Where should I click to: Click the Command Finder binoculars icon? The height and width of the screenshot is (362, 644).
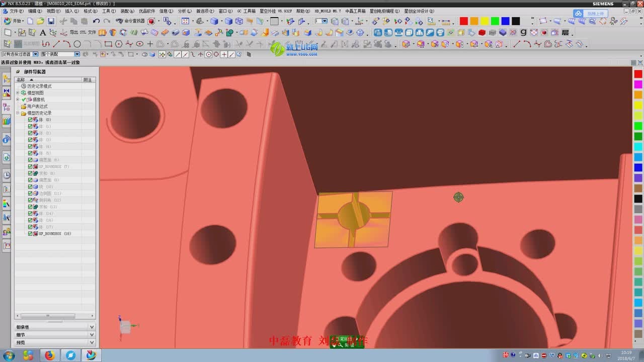tap(119, 21)
